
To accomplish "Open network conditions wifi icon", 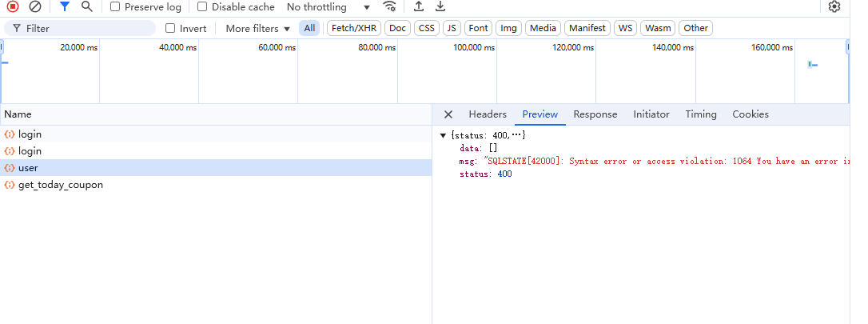I will pyautogui.click(x=389, y=6).
